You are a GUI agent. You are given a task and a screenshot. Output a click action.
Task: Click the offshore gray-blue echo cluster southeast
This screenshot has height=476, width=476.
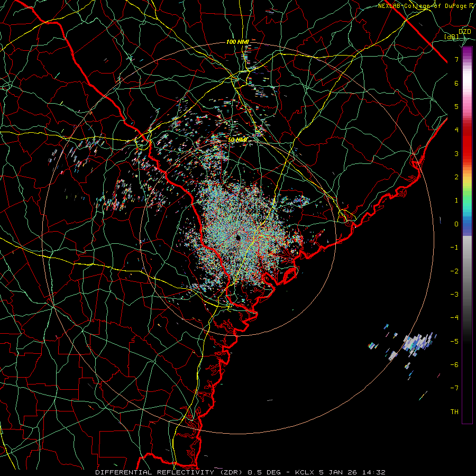pyautogui.click(x=417, y=344)
